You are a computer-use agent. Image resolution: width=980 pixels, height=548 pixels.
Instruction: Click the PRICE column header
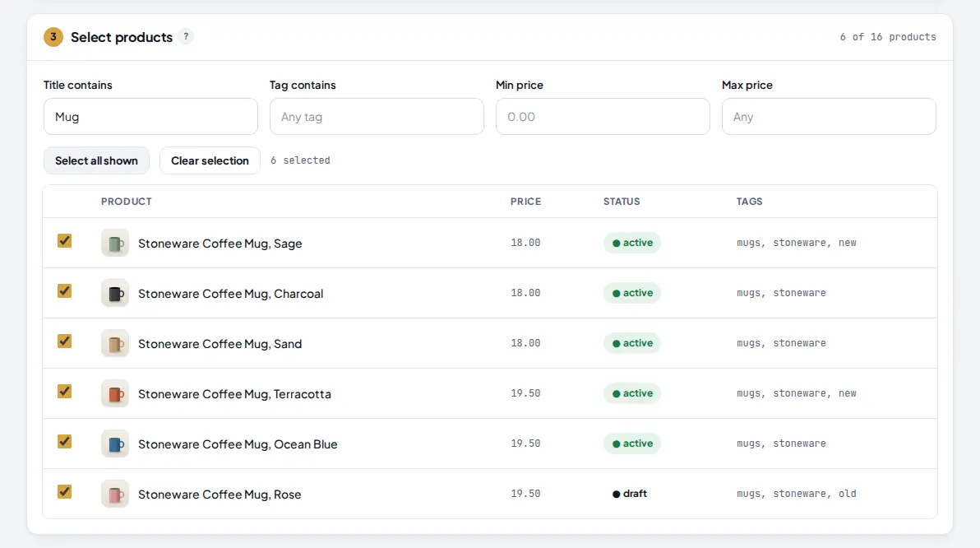tap(525, 202)
